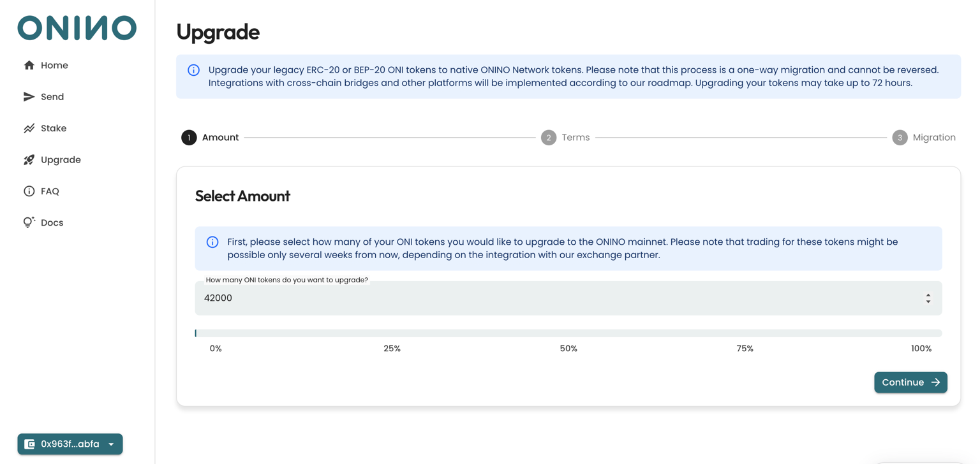This screenshot has width=980, height=464.
Task: Click the wallet icon in address button
Action: pos(29,444)
